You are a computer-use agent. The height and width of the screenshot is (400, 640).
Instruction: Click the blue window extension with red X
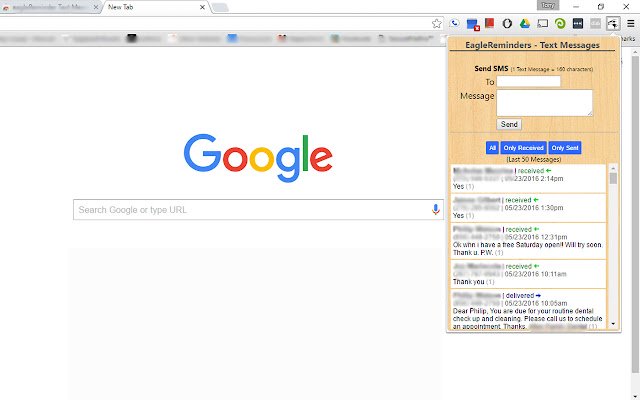(472, 24)
